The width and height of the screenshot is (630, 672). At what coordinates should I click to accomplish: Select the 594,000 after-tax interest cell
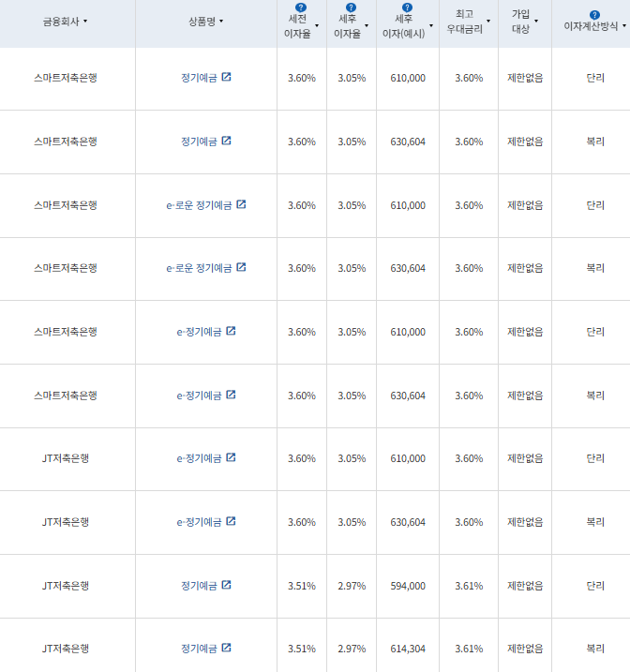pos(408,586)
